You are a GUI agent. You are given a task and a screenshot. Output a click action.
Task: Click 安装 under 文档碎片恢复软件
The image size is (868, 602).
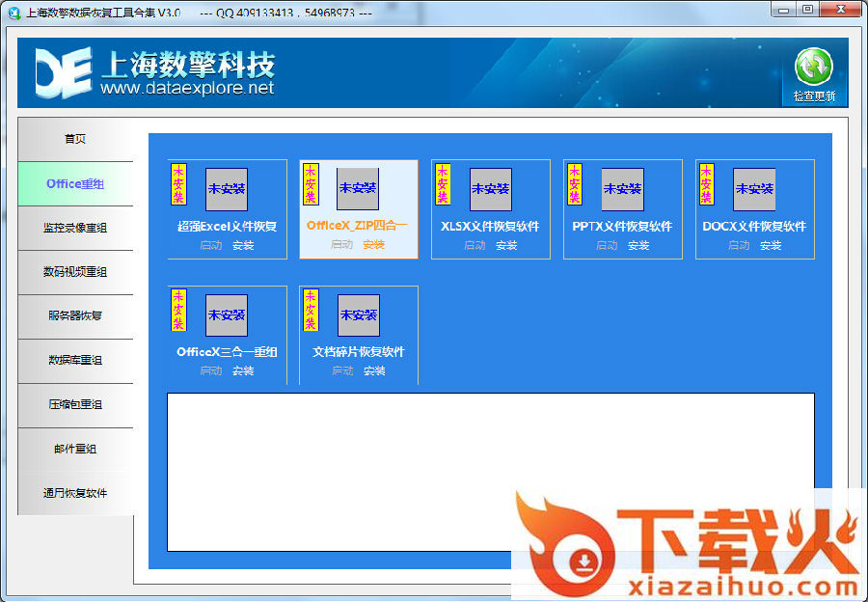[x=375, y=371]
